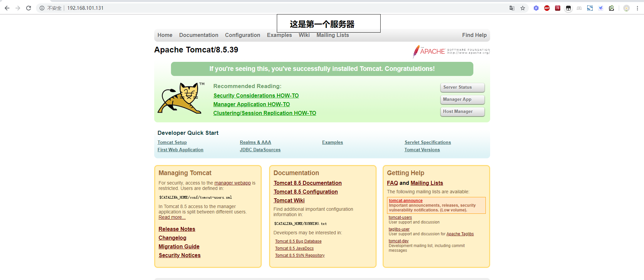Click $CATALINA_HOME/conf/tomcat-users.xml path text

coord(196,197)
